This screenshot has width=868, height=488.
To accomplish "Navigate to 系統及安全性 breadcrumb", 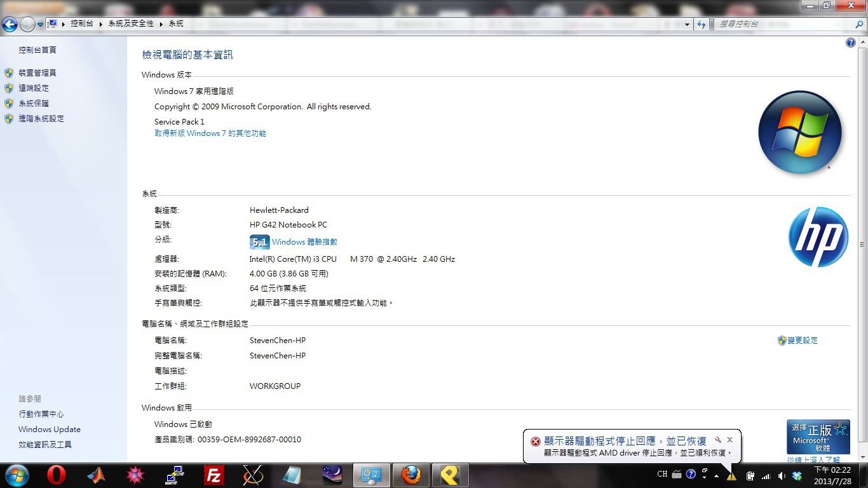I will [x=131, y=24].
